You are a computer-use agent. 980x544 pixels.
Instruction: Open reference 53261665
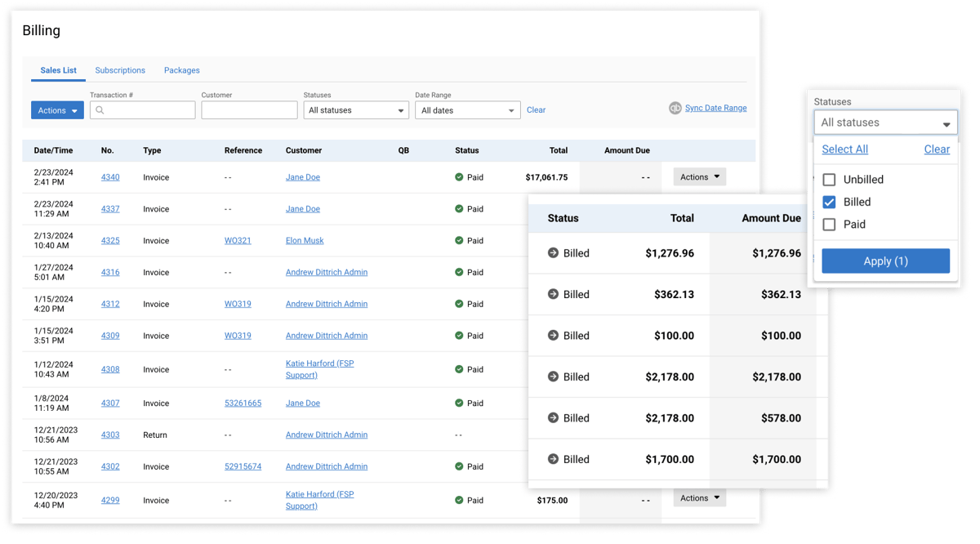point(243,404)
